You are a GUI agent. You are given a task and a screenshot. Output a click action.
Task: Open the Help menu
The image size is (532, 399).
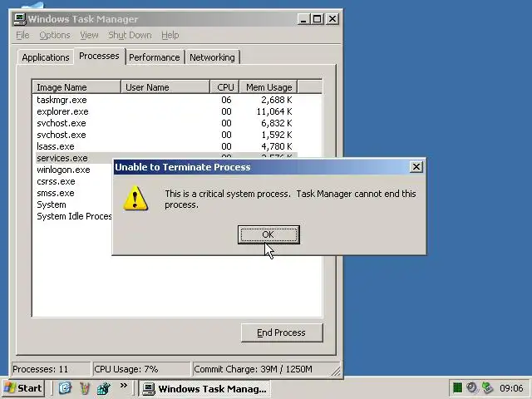click(x=170, y=35)
